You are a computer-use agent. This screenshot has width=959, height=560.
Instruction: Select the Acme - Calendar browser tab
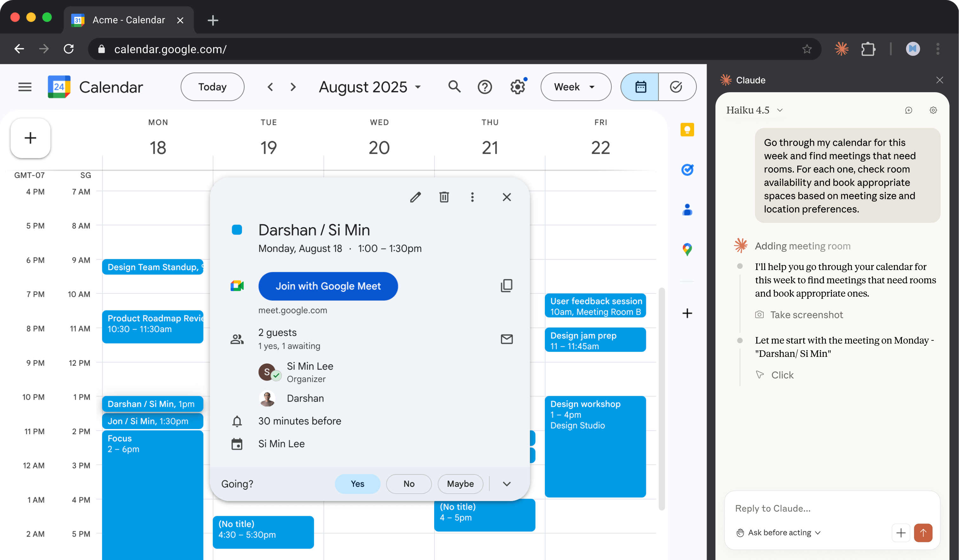(129, 20)
